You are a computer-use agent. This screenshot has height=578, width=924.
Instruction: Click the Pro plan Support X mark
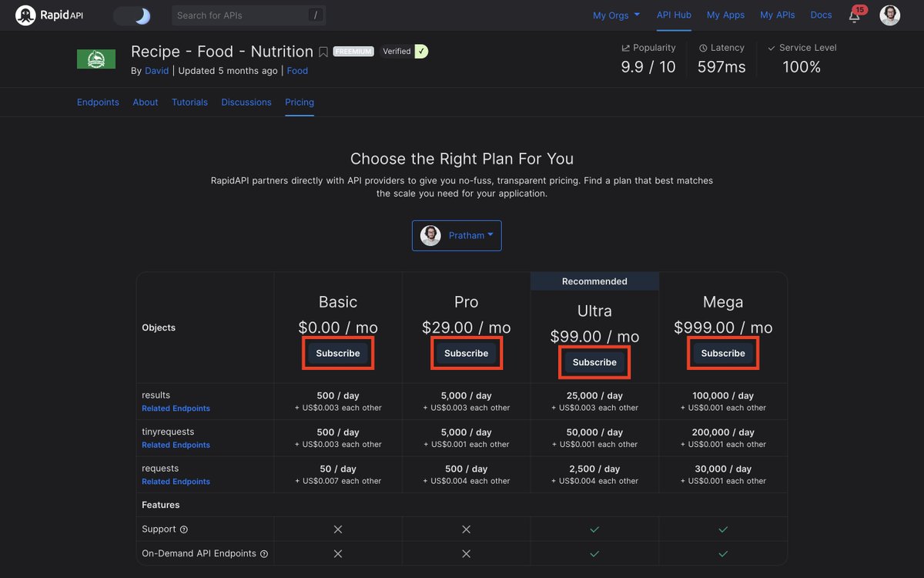point(466,529)
